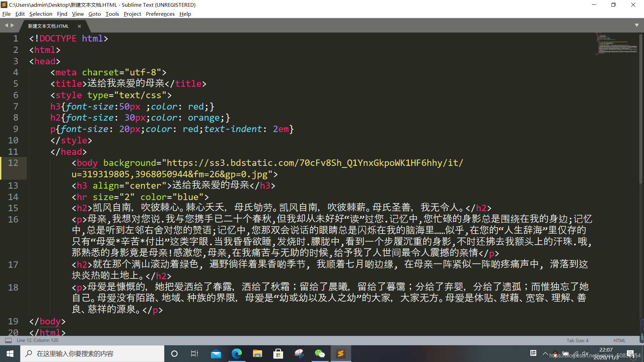Click the h3 align="center" line
This screenshot has height=362, width=644.
pos(173,185)
